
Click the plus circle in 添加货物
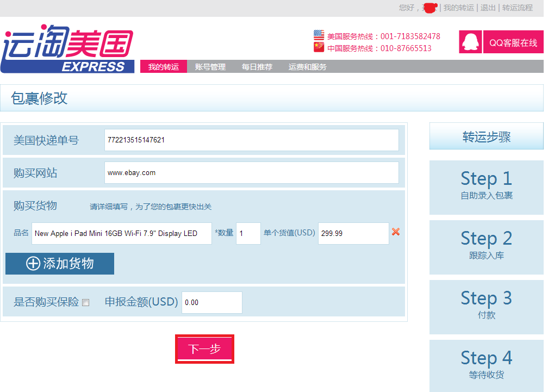(x=33, y=264)
